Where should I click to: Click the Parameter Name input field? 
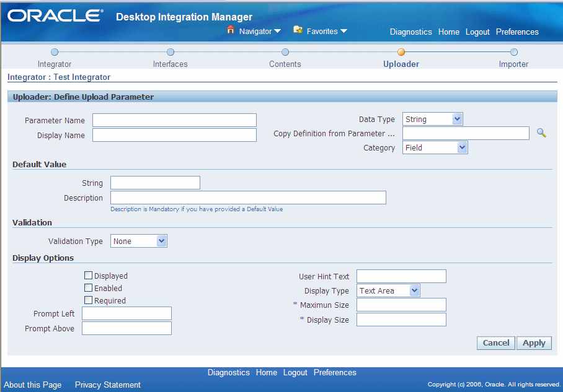[x=174, y=120]
